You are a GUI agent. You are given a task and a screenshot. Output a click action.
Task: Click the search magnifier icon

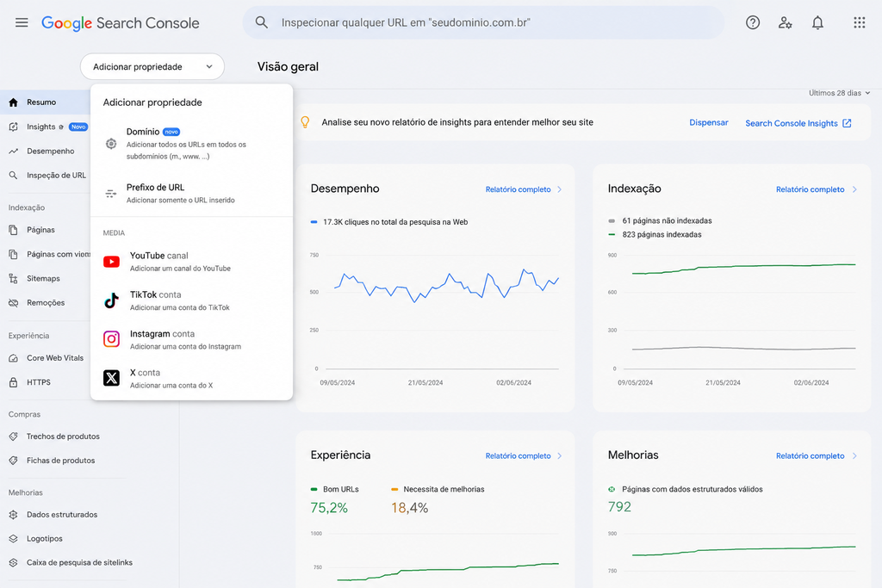click(x=261, y=22)
